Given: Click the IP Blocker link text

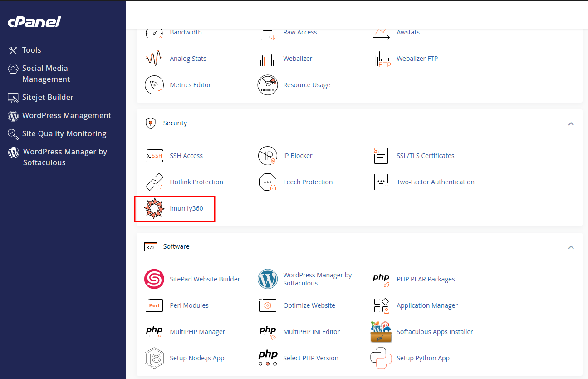Looking at the screenshot, I should [298, 156].
